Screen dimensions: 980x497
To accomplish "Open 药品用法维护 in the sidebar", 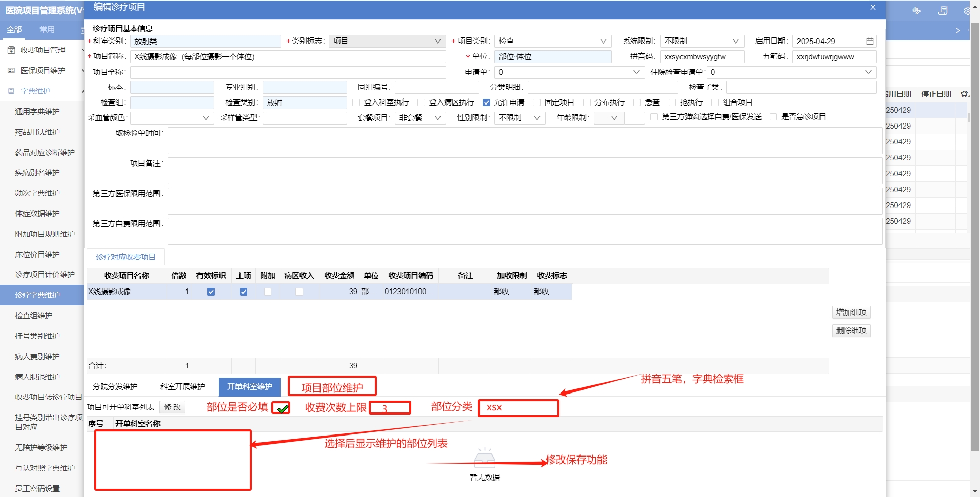I will [37, 132].
